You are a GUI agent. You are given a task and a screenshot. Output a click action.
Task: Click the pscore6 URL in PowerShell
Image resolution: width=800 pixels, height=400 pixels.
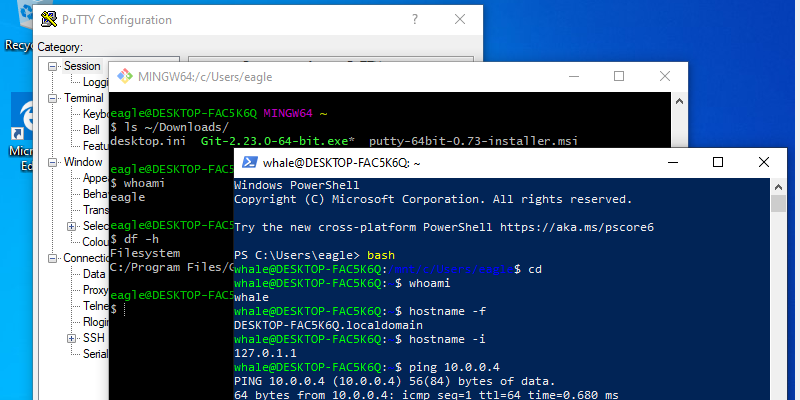tap(577, 227)
